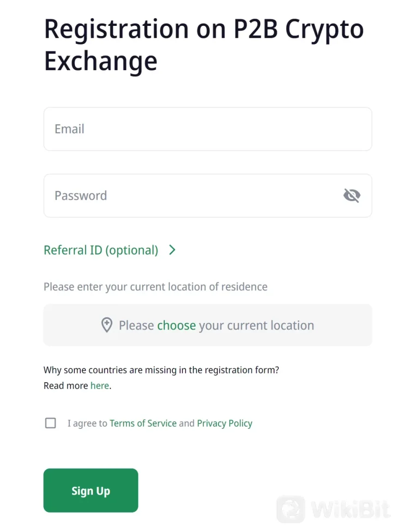Click the Registration on P2B Crypto Exchange heading
Image resolution: width=397 pixels, height=532 pixels.
pos(204,45)
